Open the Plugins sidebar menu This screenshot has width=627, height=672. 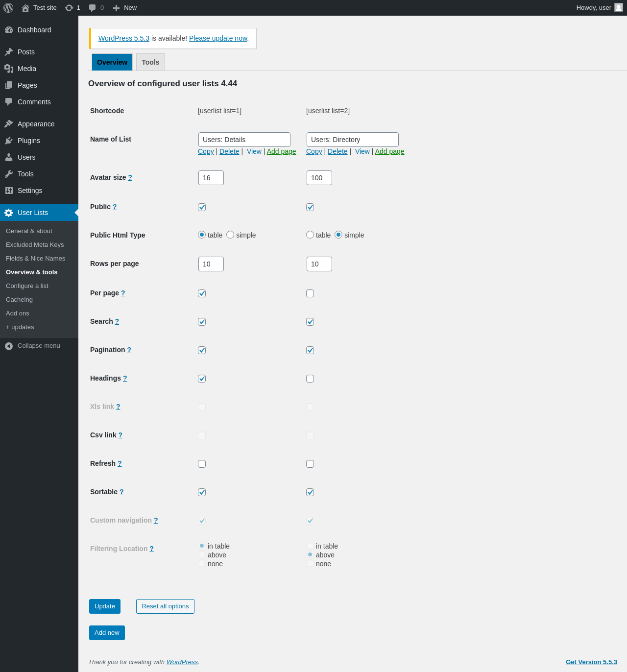point(29,141)
